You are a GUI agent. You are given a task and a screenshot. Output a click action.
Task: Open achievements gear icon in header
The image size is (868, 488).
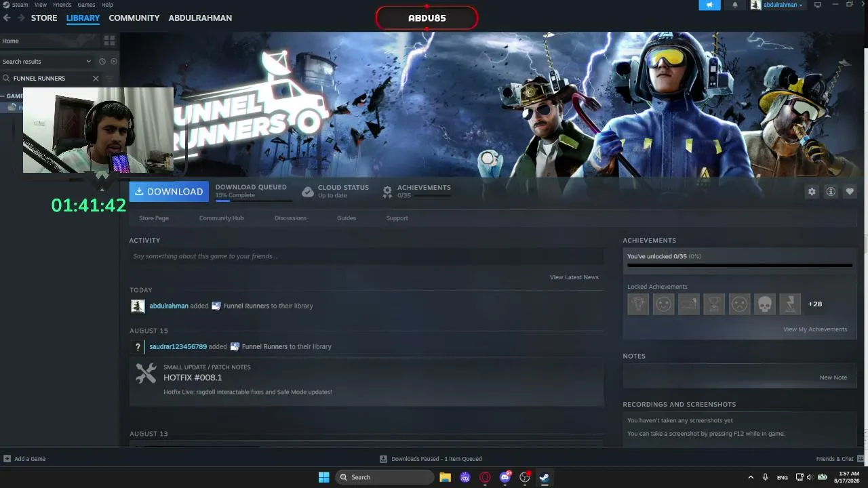pyautogui.click(x=387, y=192)
